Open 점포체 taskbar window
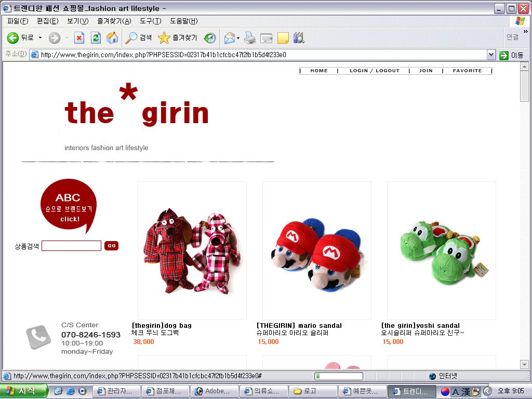The height and width of the screenshot is (399, 532). click(x=165, y=391)
